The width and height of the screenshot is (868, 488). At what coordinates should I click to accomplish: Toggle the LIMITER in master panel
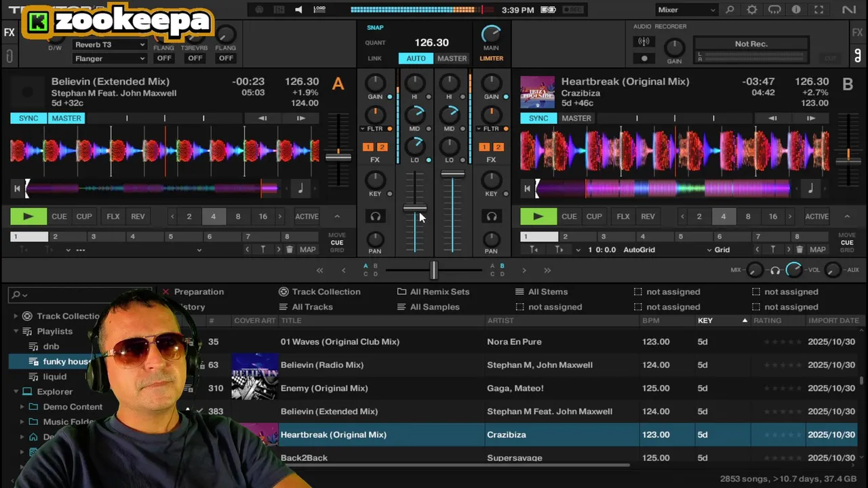coord(491,58)
